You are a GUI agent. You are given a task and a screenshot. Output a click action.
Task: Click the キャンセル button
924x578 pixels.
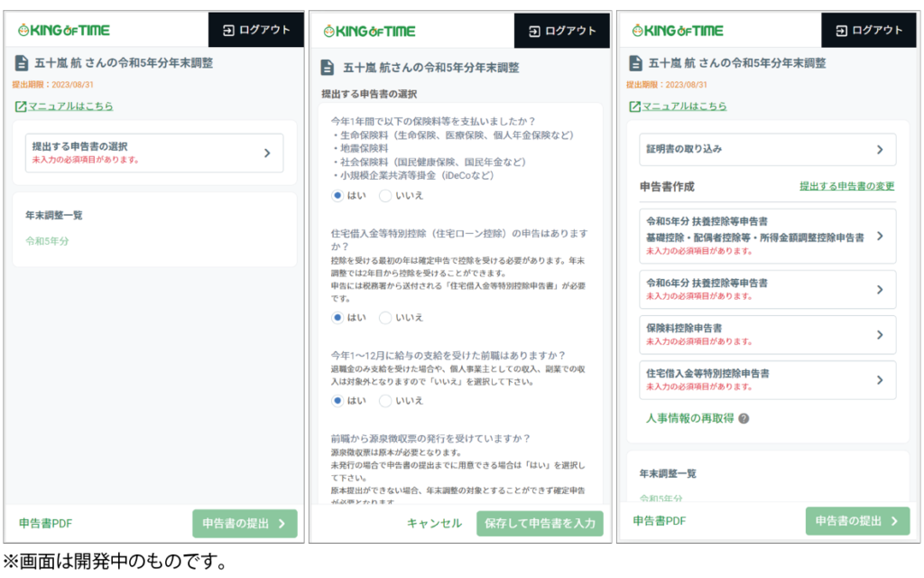pos(434,524)
